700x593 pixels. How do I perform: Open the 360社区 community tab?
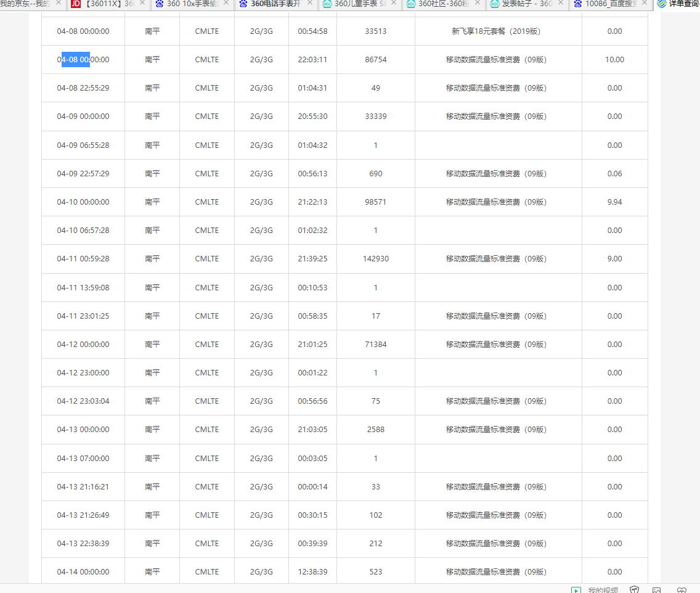coord(444,4)
